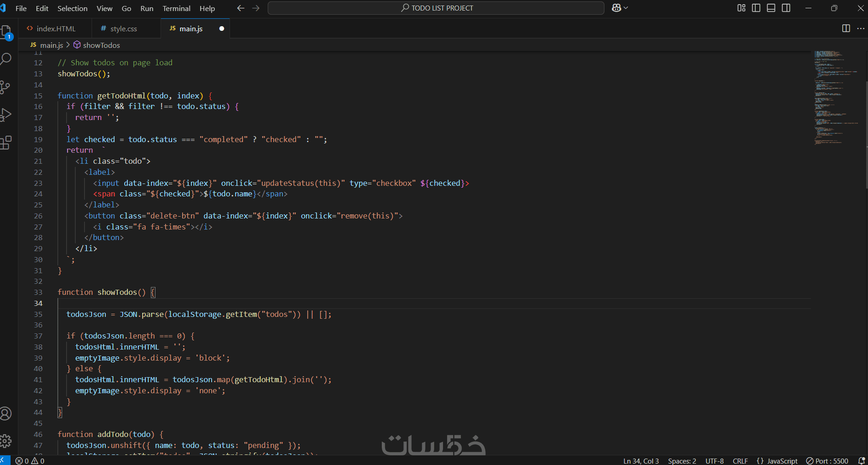Change line endings via CRLF
Screen dimensions: 868x465
(x=740, y=461)
